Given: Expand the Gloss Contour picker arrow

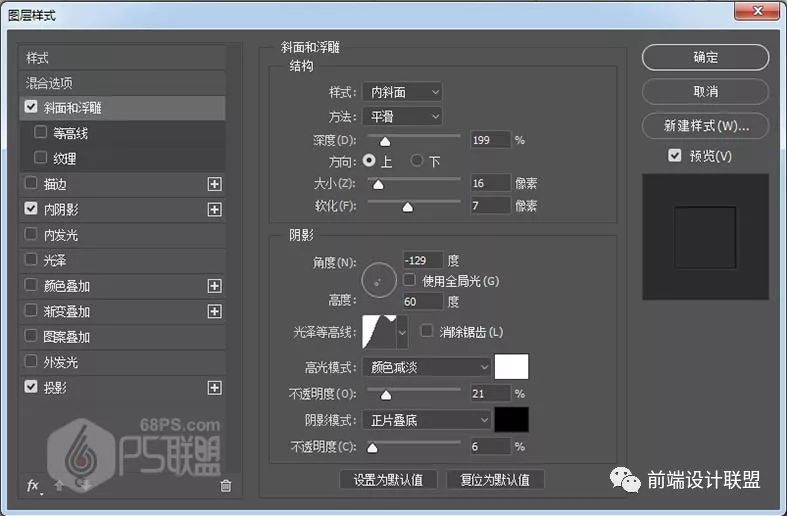Looking at the screenshot, I should pyautogui.click(x=402, y=332).
